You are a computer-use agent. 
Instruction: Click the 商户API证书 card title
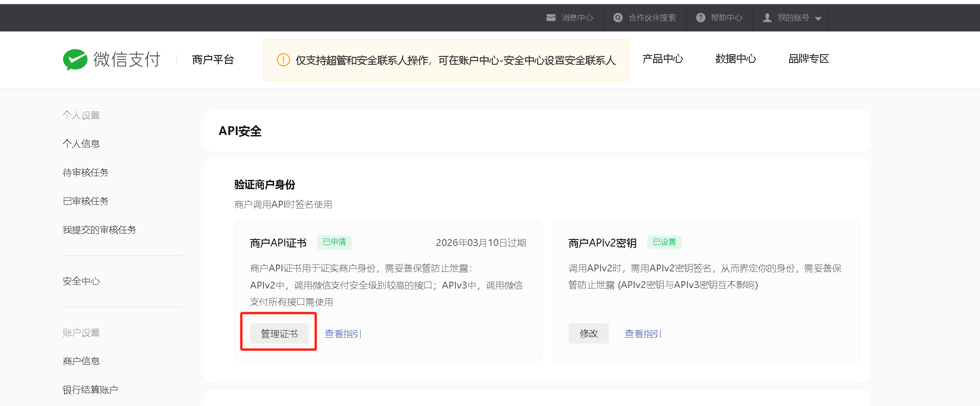[x=278, y=243]
